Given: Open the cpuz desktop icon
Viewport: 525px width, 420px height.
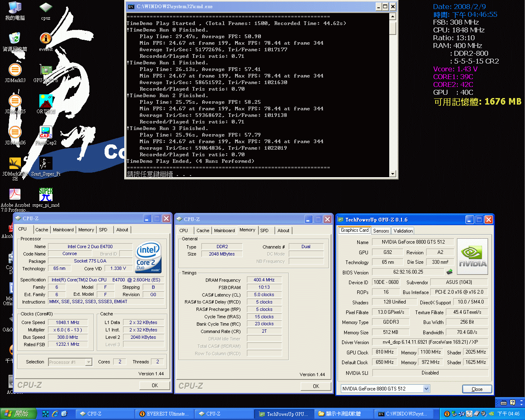Looking at the screenshot, I should (x=46, y=9).
